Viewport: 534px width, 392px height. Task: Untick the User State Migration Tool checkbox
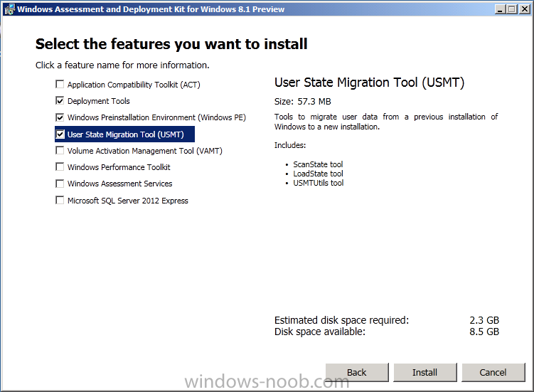60,134
